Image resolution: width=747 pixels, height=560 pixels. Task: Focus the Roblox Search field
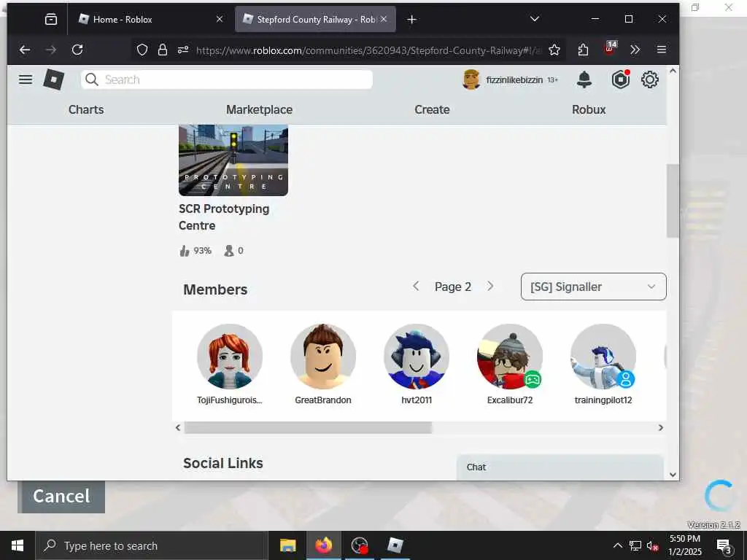point(227,79)
